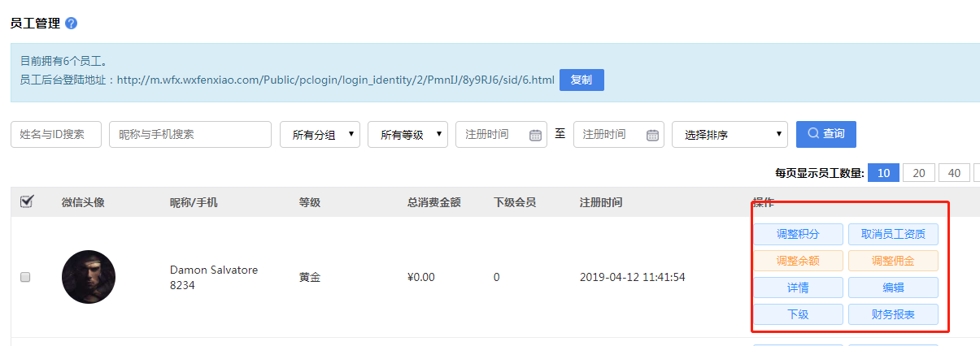This screenshot has width=980, height=346.
Task: Open calendar icon in end registration date
Action: pos(652,135)
